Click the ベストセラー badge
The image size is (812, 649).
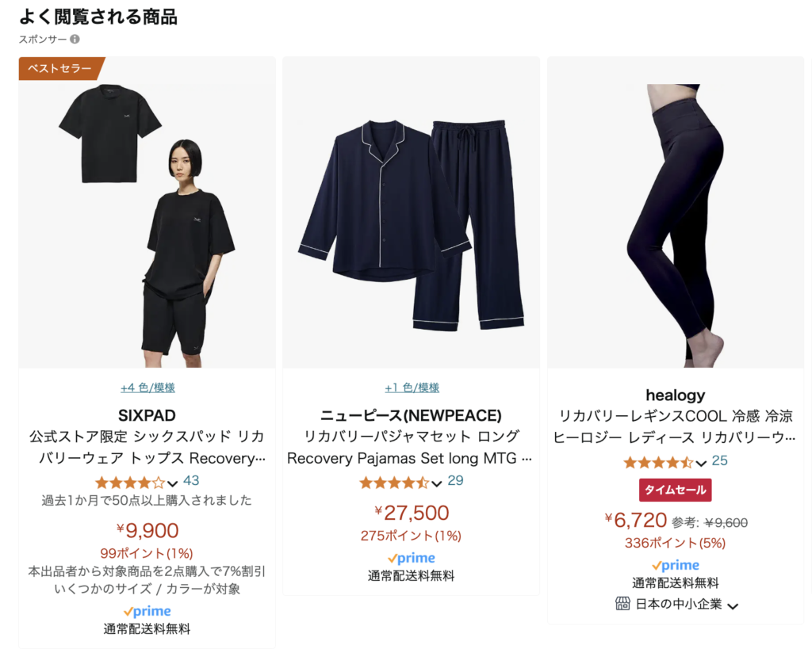pos(60,68)
